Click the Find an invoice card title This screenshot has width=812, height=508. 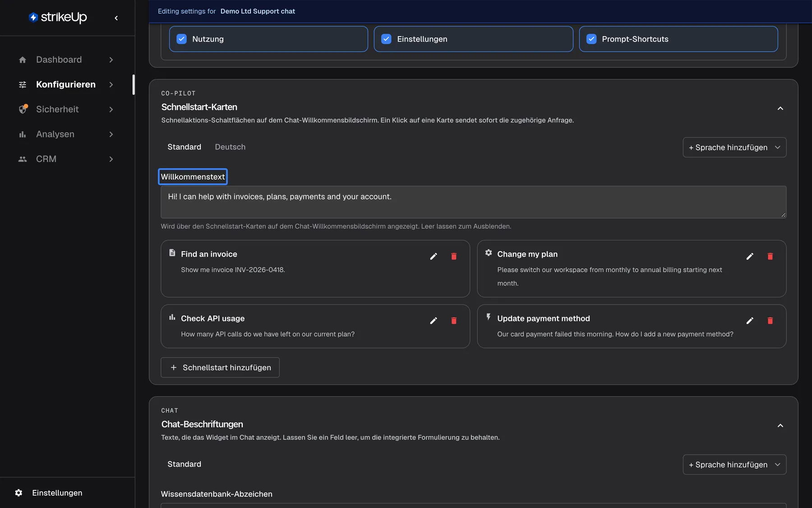pyautogui.click(x=209, y=254)
